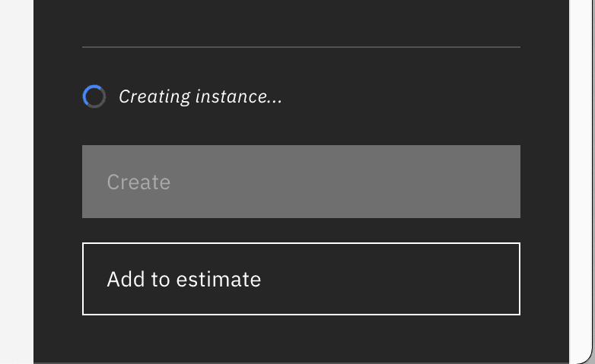
Task: Click the dark gap between Create and Add to estimate
Action: [301, 230]
